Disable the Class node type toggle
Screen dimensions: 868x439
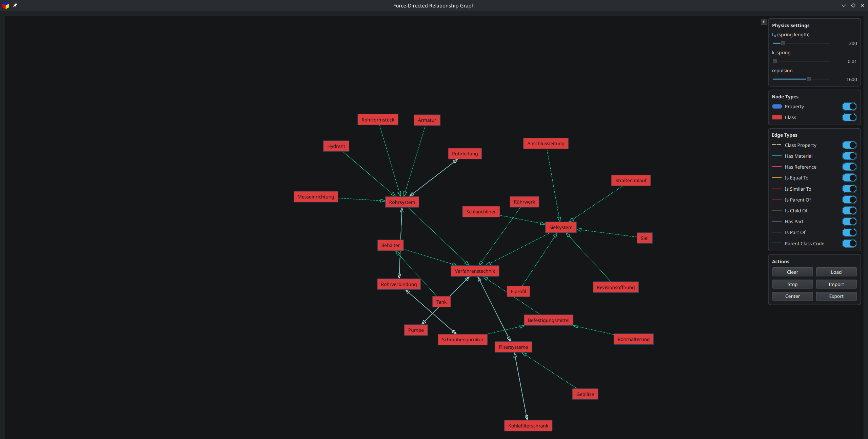(849, 117)
